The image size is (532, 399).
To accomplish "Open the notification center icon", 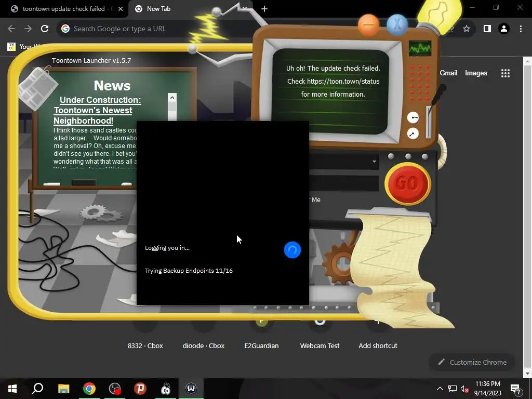I will (515, 389).
